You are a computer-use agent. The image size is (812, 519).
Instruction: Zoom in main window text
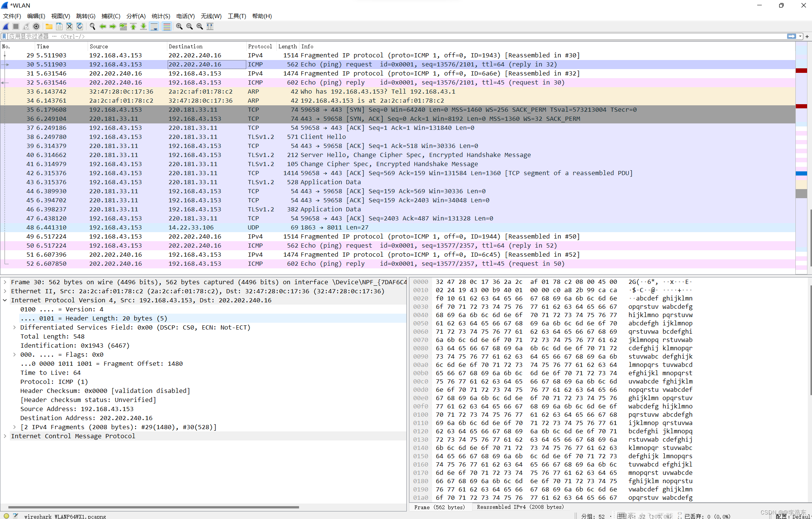coord(179,26)
